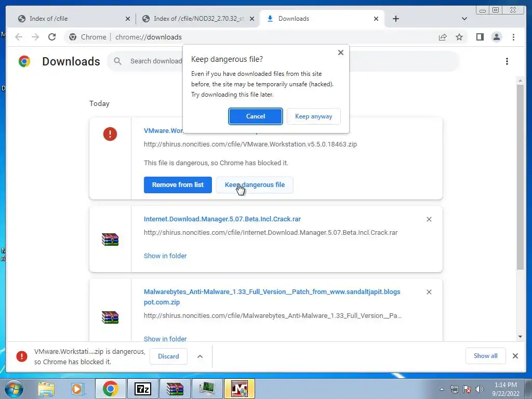Click the red warning icon on VMware entry

pyautogui.click(x=110, y=134)
